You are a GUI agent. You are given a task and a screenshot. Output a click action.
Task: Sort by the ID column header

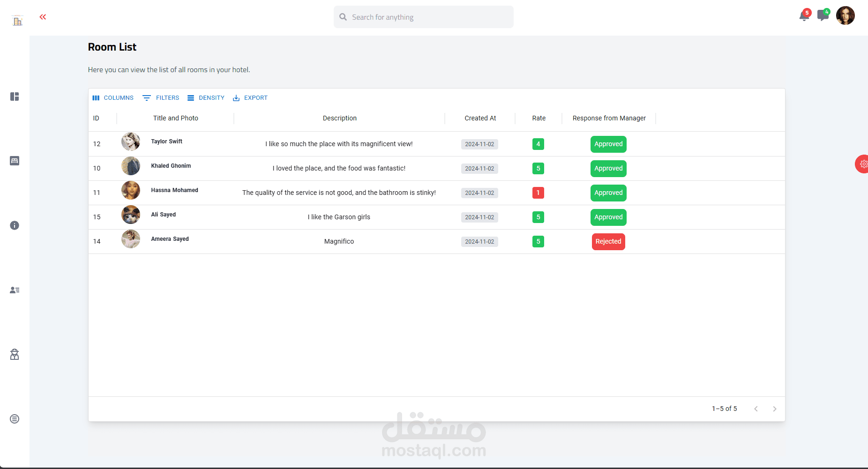[x=96, y=118]
